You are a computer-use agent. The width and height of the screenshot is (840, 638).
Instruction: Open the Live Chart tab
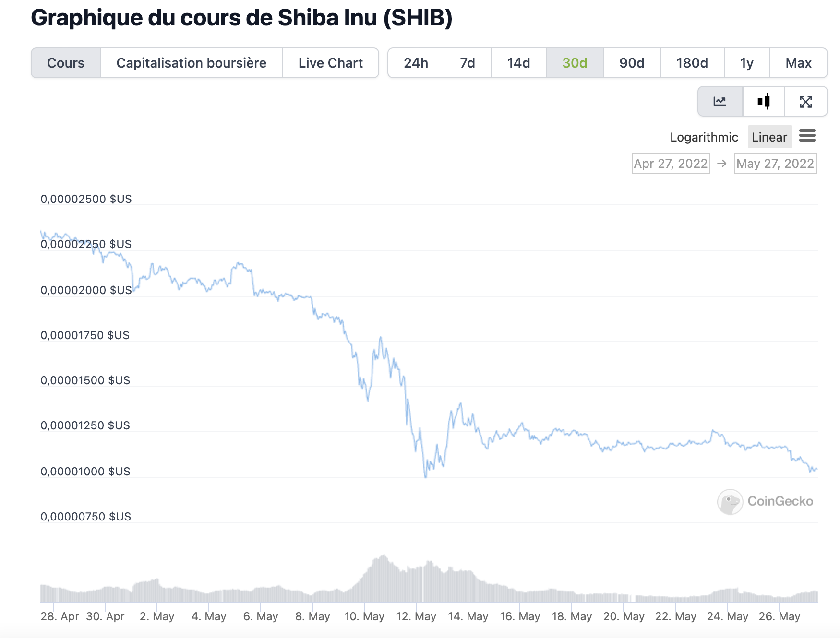pos(330,63)
